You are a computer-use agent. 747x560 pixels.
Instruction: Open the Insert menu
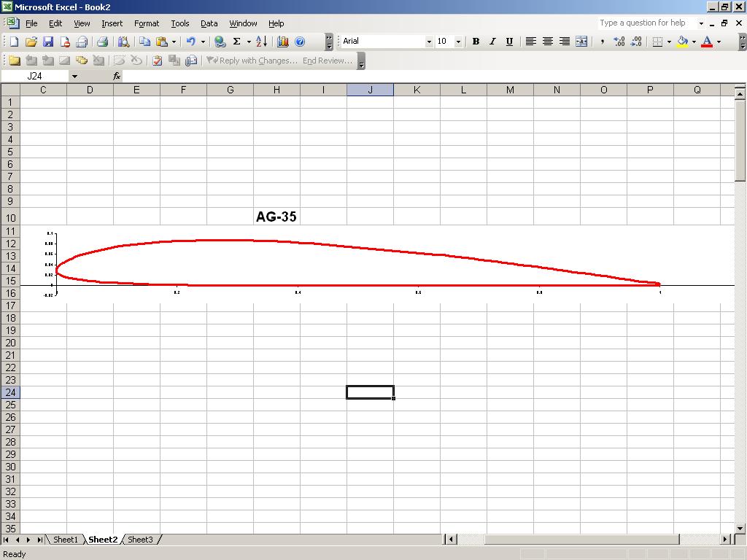coord(112,23)
